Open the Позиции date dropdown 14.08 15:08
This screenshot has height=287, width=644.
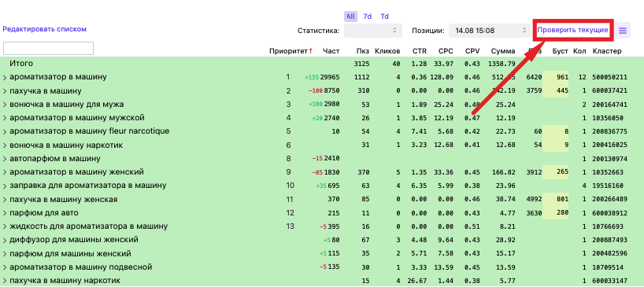[490, 31]
